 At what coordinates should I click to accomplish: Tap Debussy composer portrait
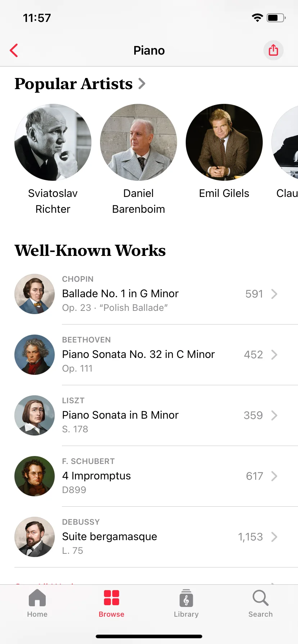tap(35, 537)
